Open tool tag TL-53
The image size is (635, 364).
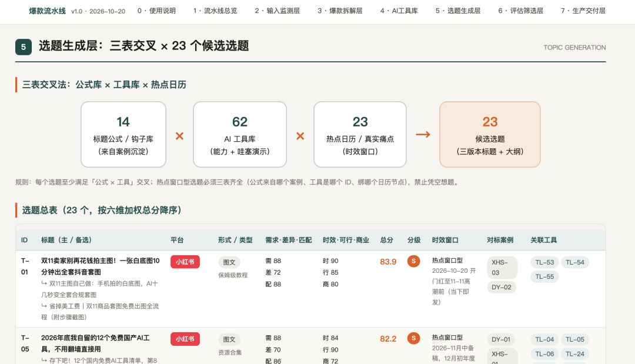[x=544, y=262]
